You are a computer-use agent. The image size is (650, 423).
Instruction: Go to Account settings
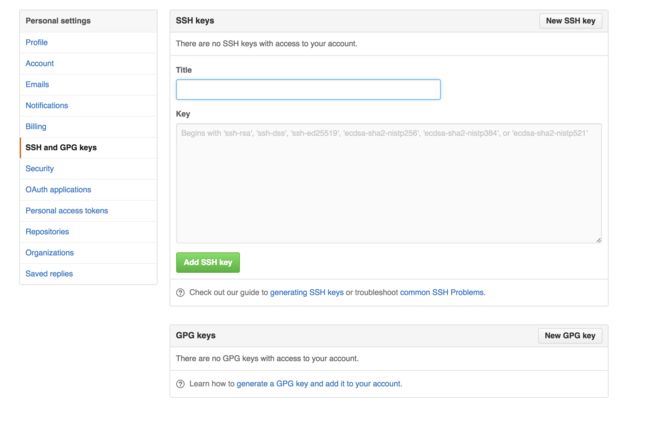click(x=40, y=63)
